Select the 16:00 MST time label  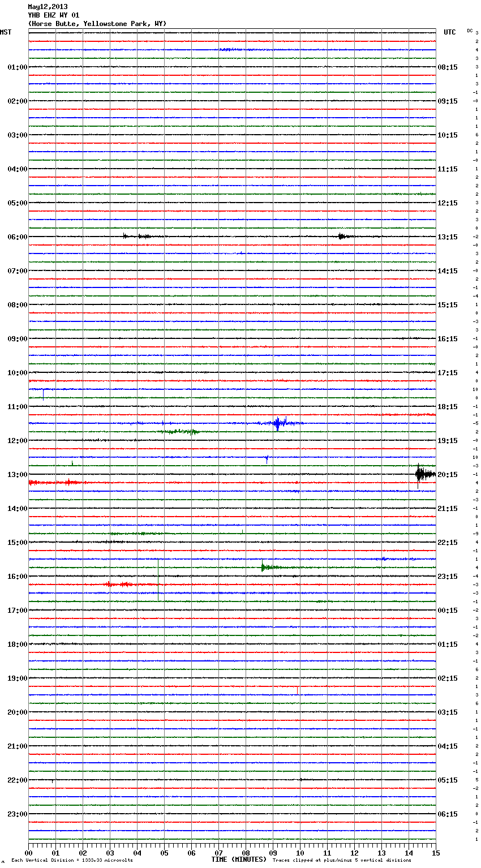pos(17,577)
